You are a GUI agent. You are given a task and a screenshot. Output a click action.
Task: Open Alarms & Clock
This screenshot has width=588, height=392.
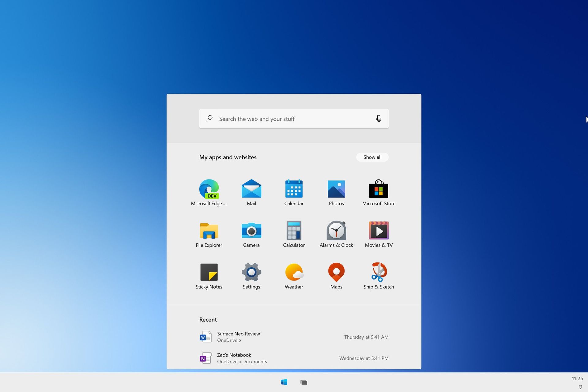click(x=336, y=231)
